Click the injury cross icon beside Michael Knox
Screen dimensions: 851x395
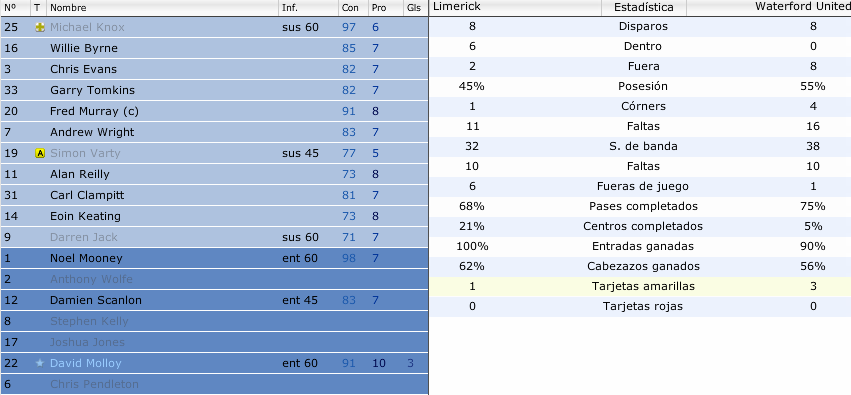tap(40, 27)
